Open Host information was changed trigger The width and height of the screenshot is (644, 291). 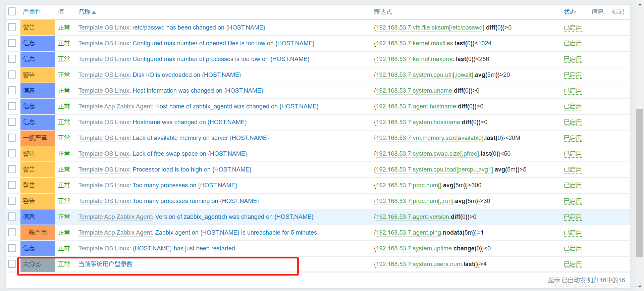(198, 91)
